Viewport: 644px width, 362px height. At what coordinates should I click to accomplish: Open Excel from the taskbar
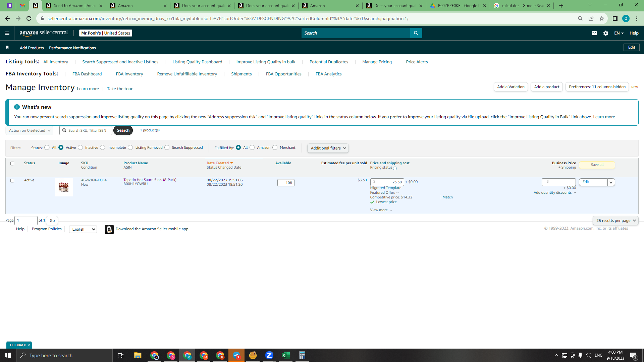286,355
